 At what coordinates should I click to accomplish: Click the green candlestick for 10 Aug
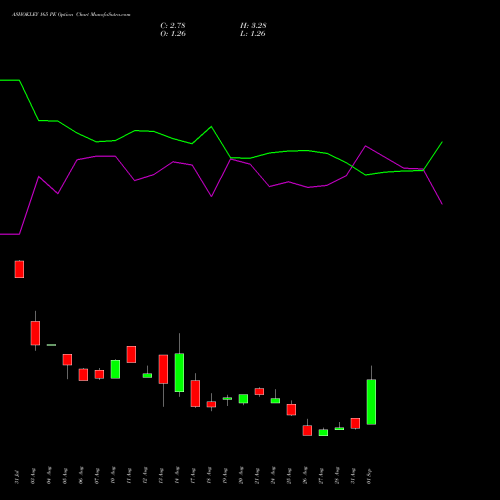coord(115,369)
